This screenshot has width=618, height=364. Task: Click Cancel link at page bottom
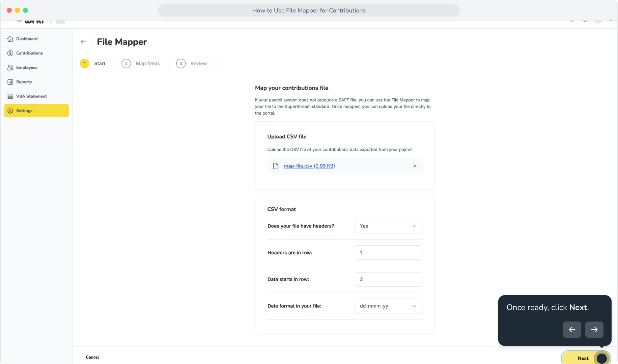tap(92, 357)
